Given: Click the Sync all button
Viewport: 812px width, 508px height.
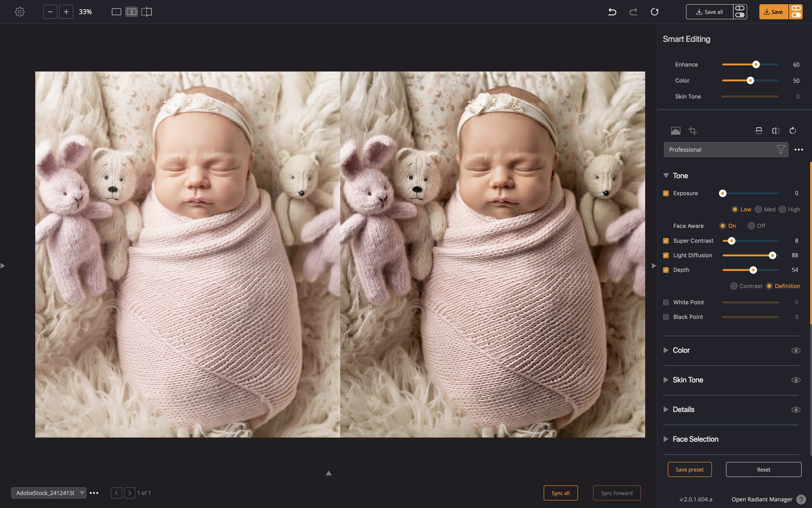Looking at the screenshot, I should click(x=560, y=493).
